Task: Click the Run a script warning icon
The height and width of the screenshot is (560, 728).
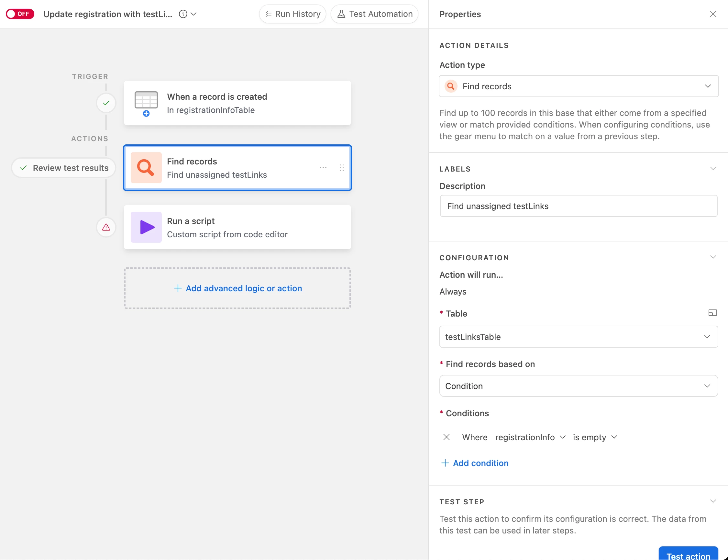Action: pos(106,227)
